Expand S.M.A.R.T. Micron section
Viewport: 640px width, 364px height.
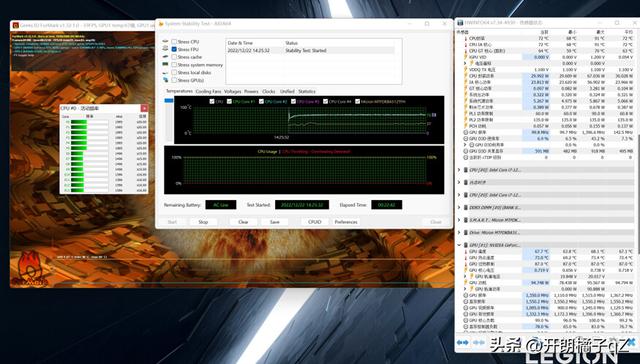(459, 220)
